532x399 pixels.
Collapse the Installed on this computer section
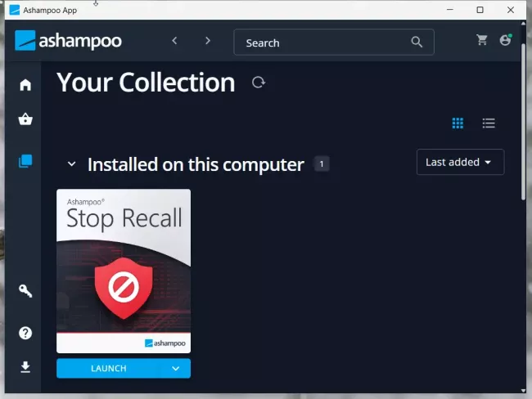click(x=71, y=164)
